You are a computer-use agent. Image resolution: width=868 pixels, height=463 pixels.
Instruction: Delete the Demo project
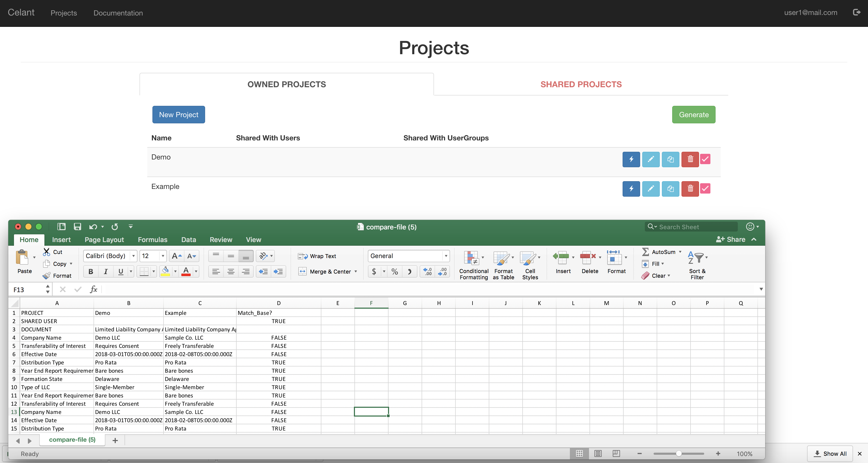tap(690, 159)
